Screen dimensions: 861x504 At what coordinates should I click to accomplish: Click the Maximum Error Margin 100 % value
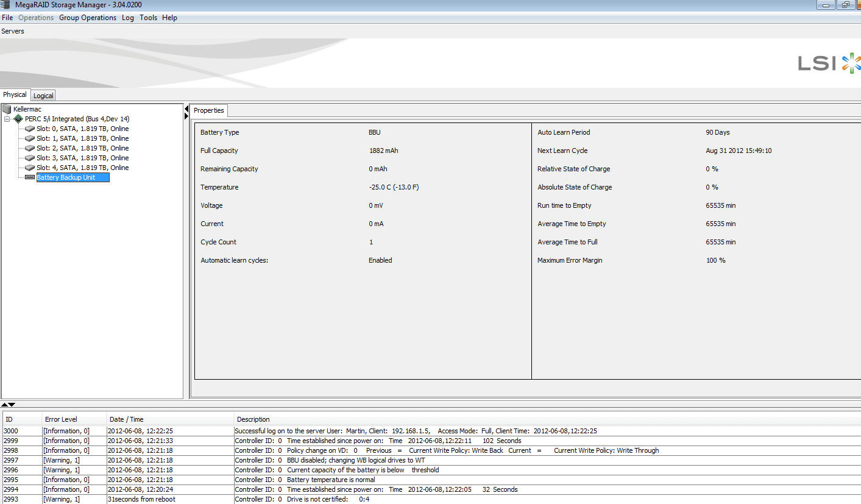pos(715,260)
